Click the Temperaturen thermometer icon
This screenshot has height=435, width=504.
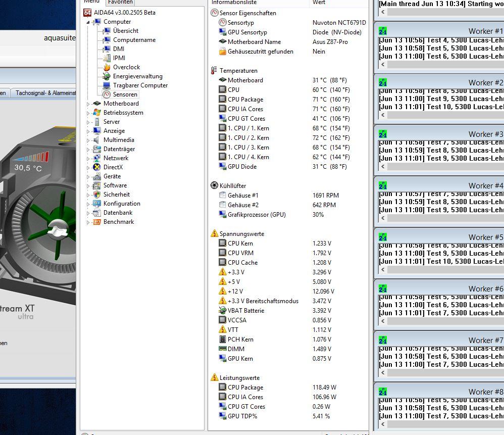214,71
